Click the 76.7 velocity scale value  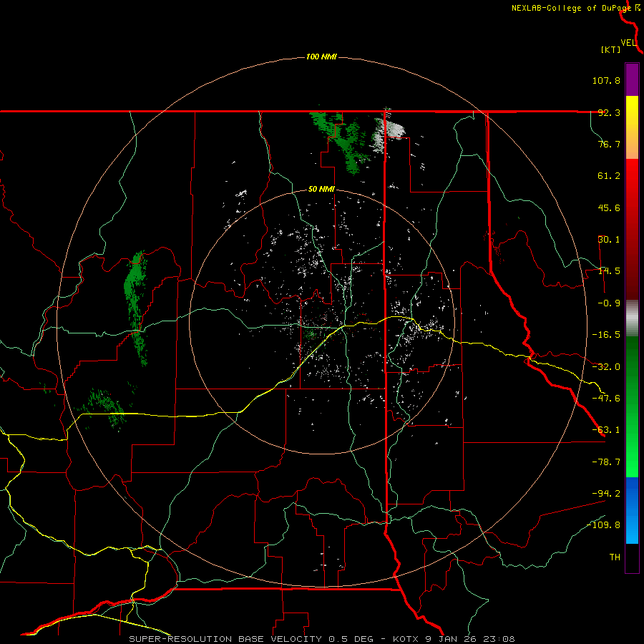point(609,144)
